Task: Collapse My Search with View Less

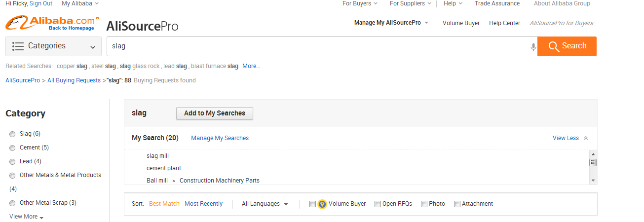Action: click(x=570, y=138)
